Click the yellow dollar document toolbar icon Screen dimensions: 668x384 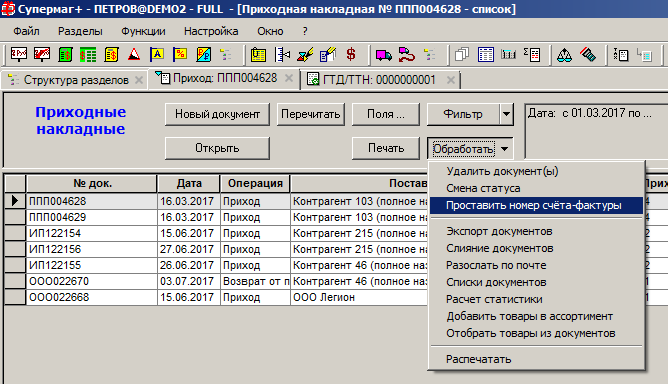111,55
